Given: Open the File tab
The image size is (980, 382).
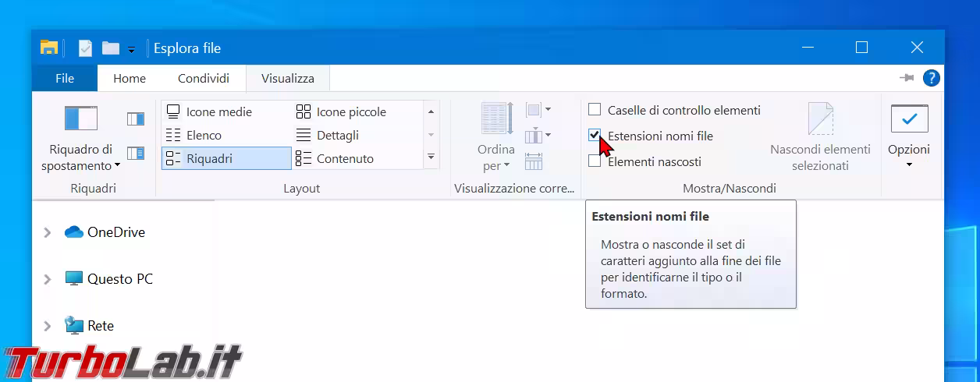Looking at the screenshot, I should pyautogui.click(x=65, y=78).
